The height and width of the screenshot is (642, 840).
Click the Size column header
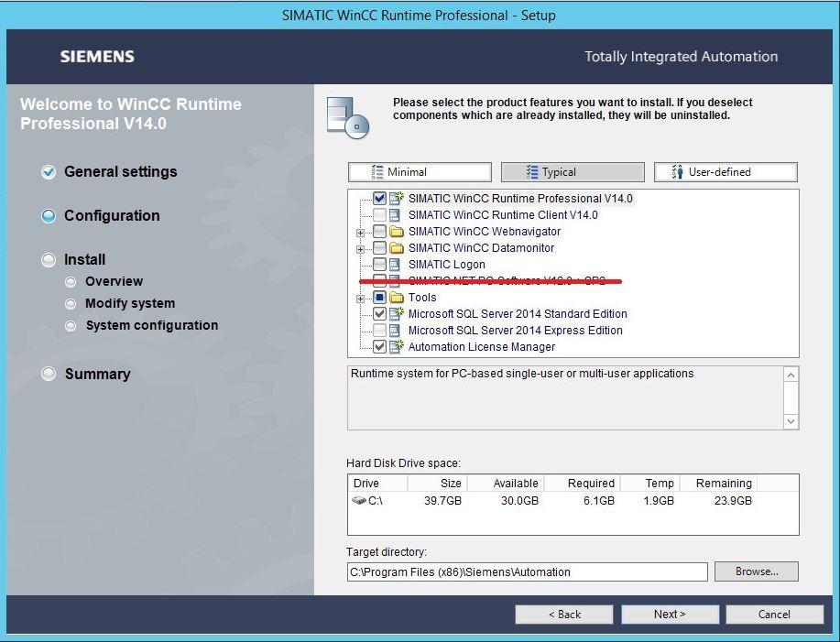tap(438, 483)
